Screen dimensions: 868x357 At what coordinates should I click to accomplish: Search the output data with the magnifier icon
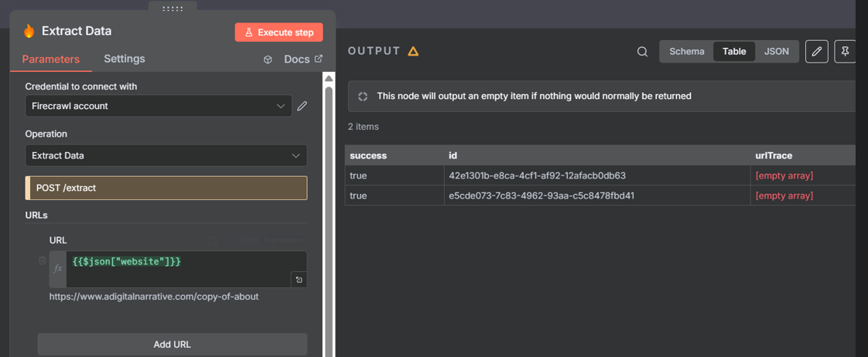click(x=642, y=52)
